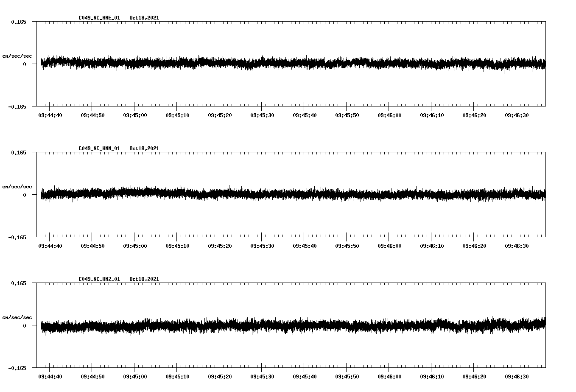
Task: Click the Oct18,2021 date on HNE plot
Action: click(x=144, y=18)
